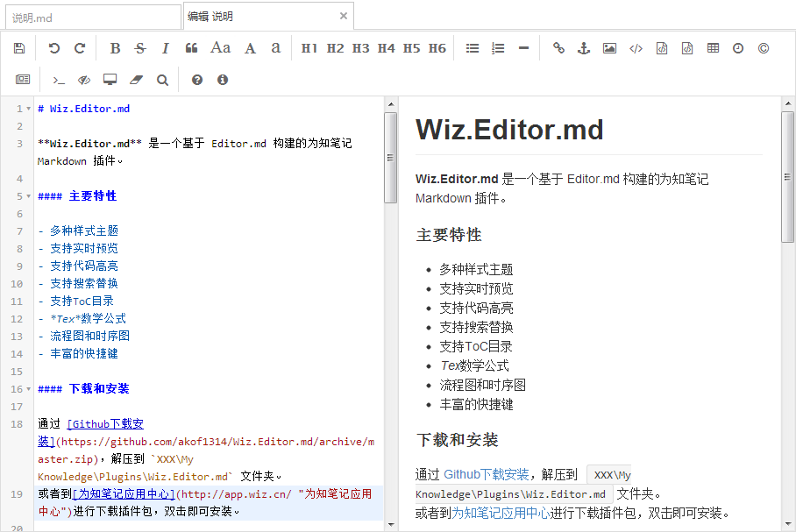Collapse the 下载和安装 section fold arrow
Screen dimensions: 796x532
point(28,389)
